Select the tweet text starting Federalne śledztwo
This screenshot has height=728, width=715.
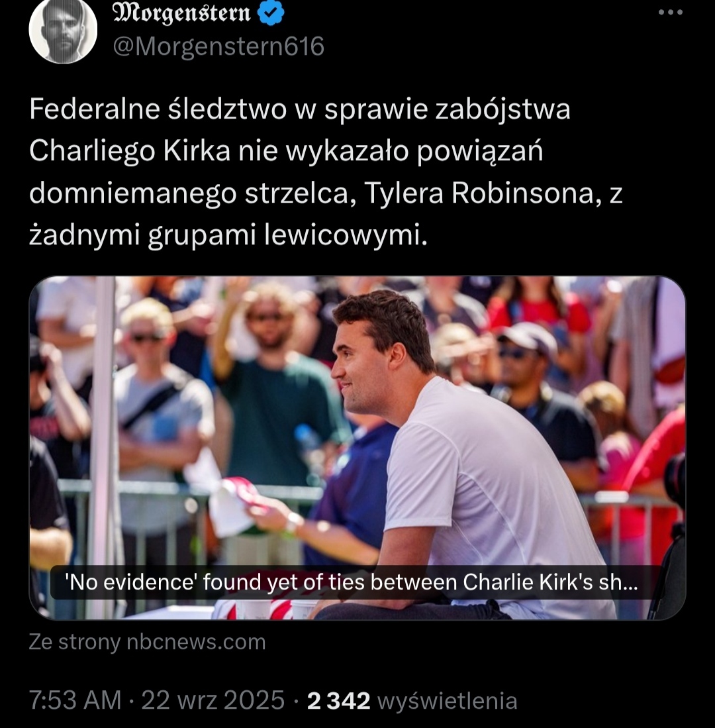pyautogui.click(x=326, y=172)
